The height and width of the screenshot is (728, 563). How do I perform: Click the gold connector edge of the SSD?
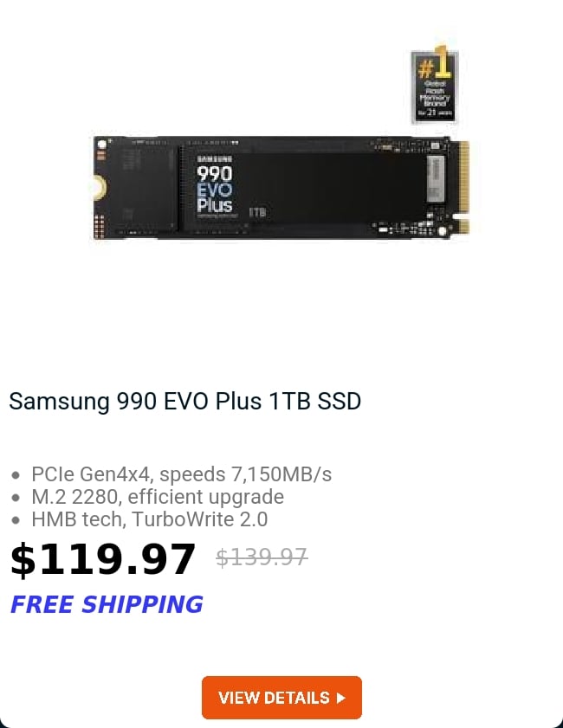pos(463,187)
